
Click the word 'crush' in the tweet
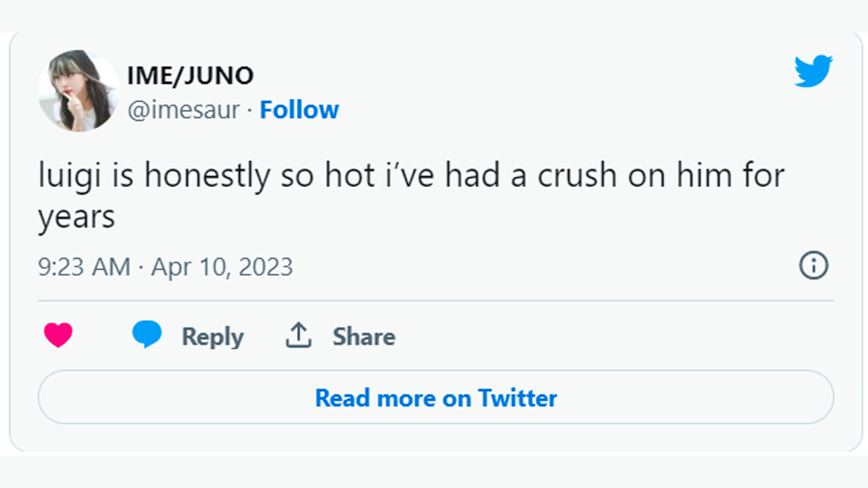(578, 176)
